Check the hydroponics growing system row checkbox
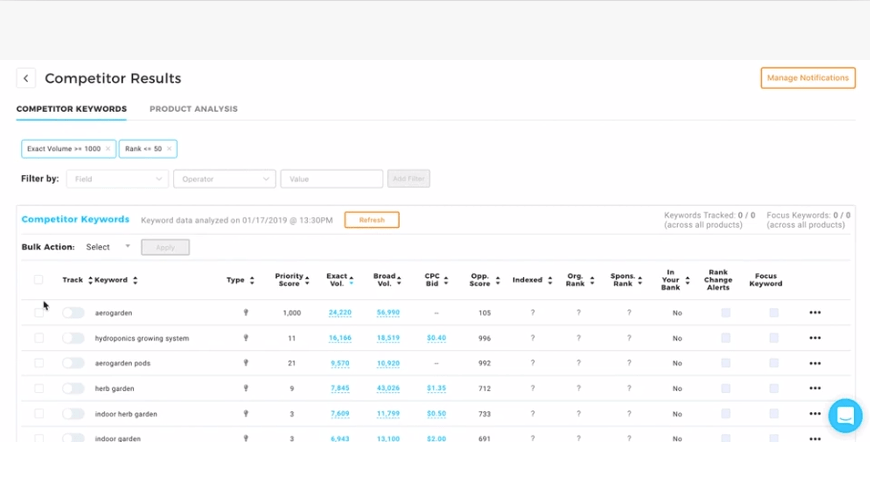This screenshot has height=500, width=870. click(x=39, y=338)
